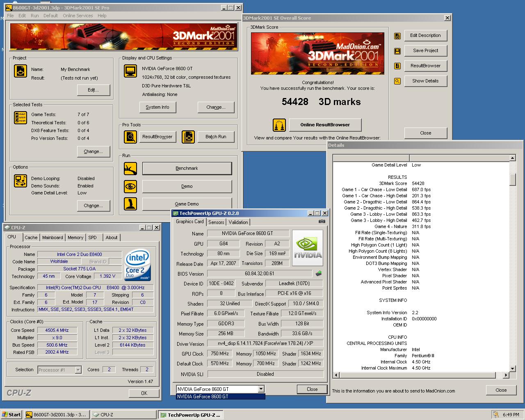Click the Demo eye icon
This screenshot has width=525, height=420.
pyautogui.click(x=130, y=186)
